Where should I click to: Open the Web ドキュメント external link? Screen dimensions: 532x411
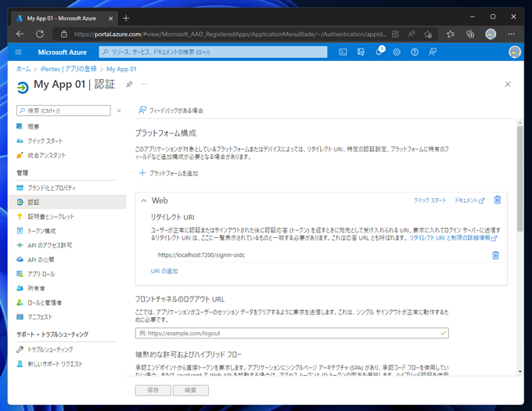pyautogui.click(x=469, y=200)
